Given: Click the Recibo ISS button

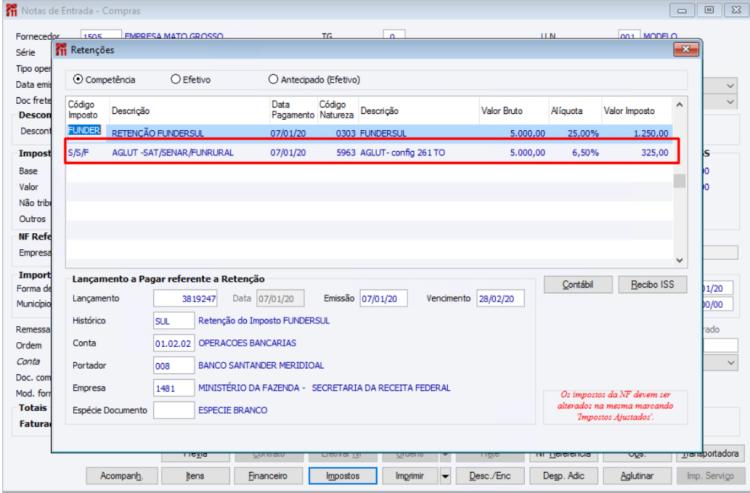Looking at the screenshot, I should tap(652, 285).
